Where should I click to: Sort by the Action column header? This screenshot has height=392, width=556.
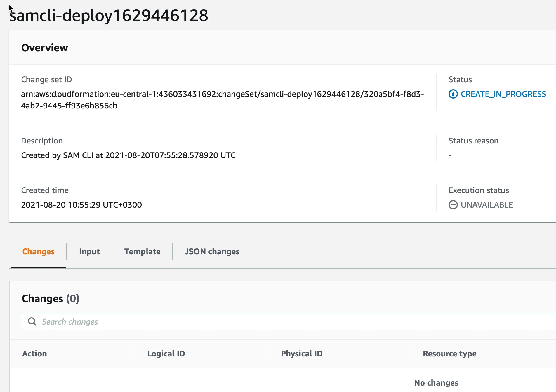(34, 353)
